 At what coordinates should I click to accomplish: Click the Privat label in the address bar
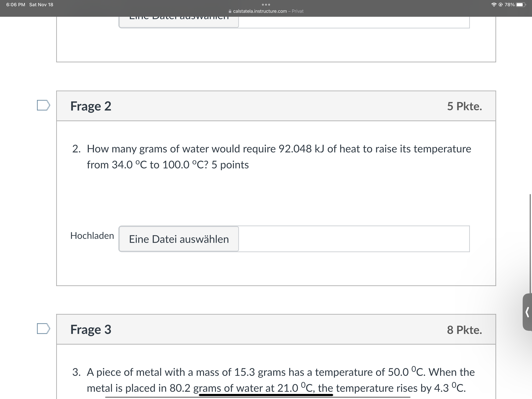pos(298,11)
